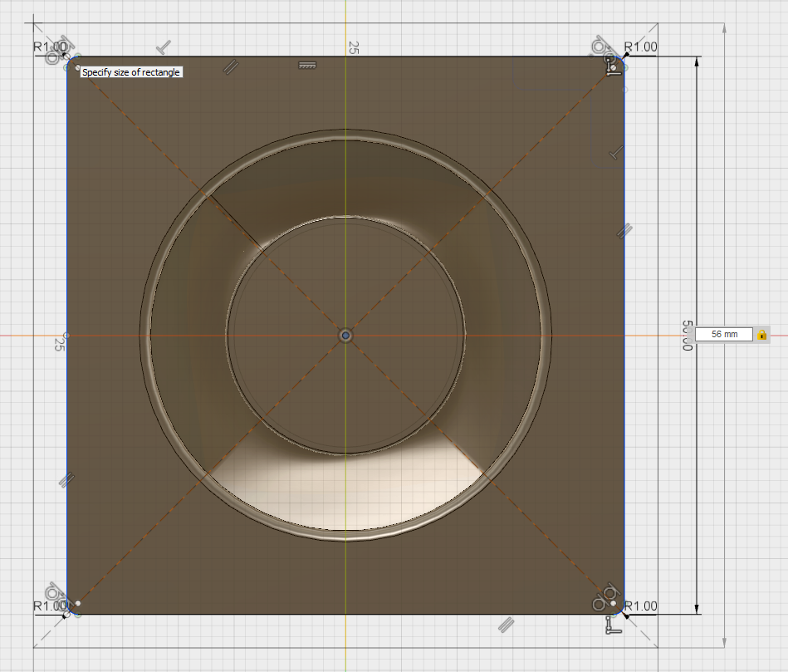
Task: Select the parallel constraint icon under the tooltip
Action: click(x=231, y=66)
